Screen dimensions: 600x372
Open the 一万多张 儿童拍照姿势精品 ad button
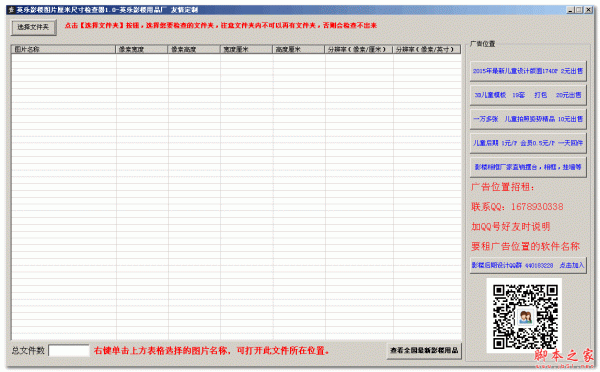click(528, 119)
